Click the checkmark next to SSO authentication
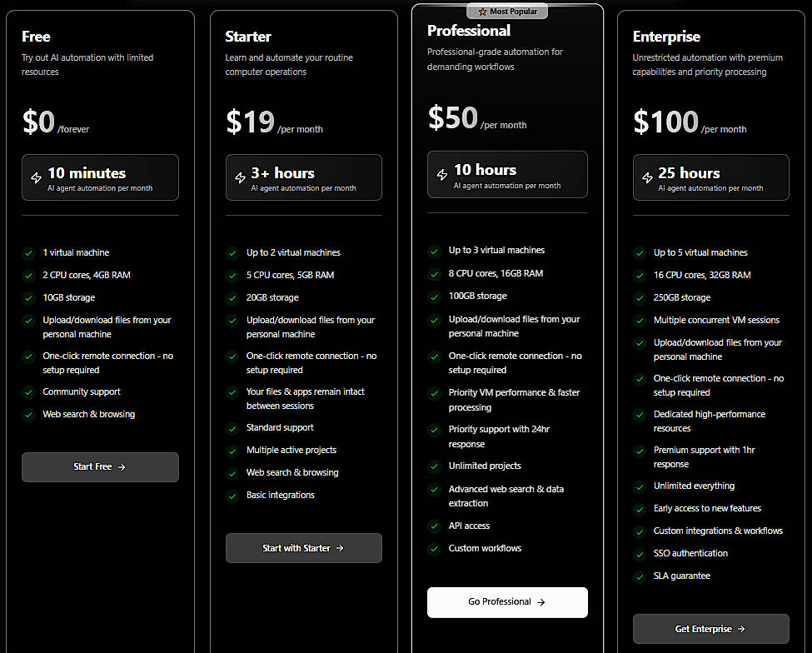812x653 pixels. coord(638,553)
